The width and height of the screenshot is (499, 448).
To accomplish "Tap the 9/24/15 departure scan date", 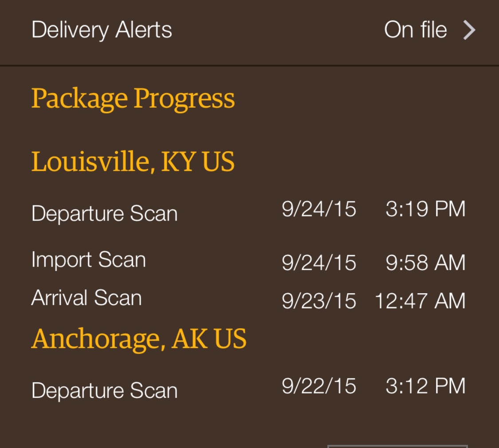I will (318, 209).
